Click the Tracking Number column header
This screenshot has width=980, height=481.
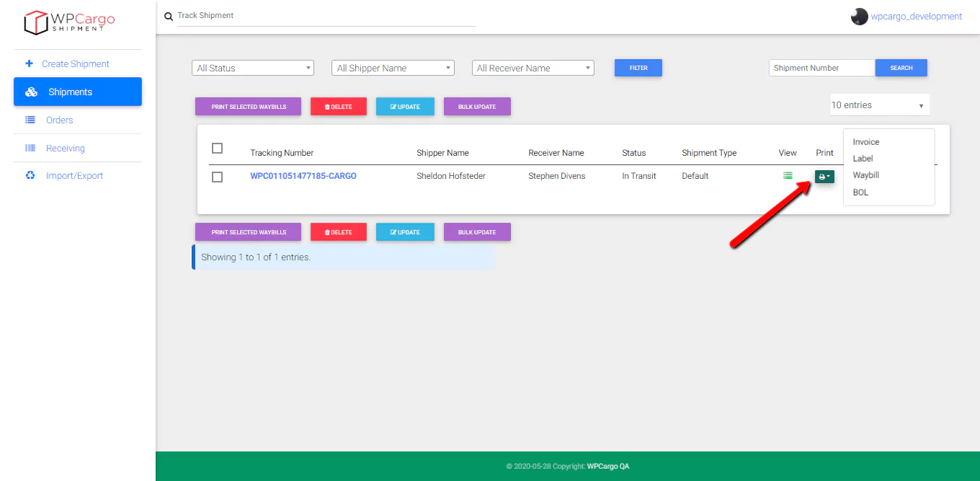(282, 153)
